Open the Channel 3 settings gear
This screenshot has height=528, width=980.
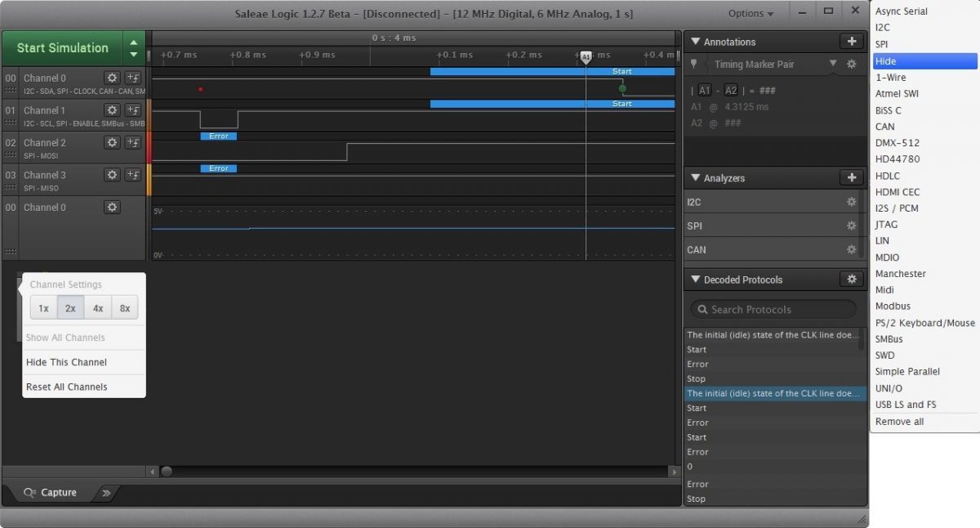[112, 175]
